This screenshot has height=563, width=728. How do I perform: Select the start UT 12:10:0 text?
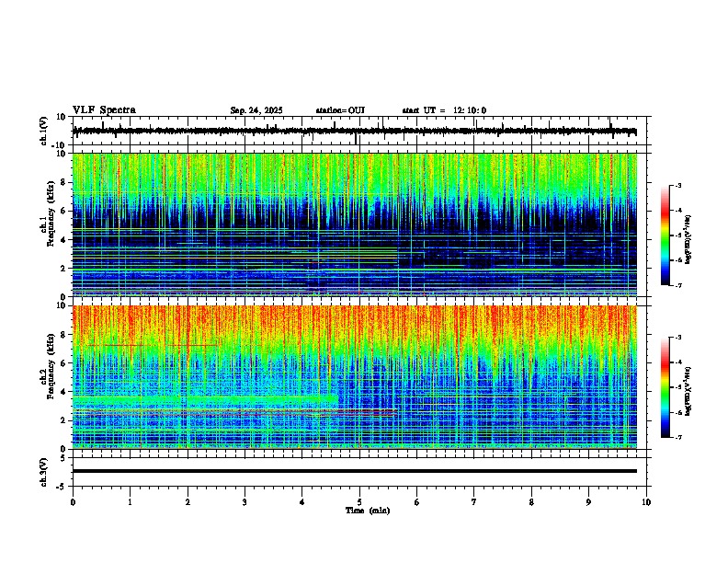coord(444,110)
